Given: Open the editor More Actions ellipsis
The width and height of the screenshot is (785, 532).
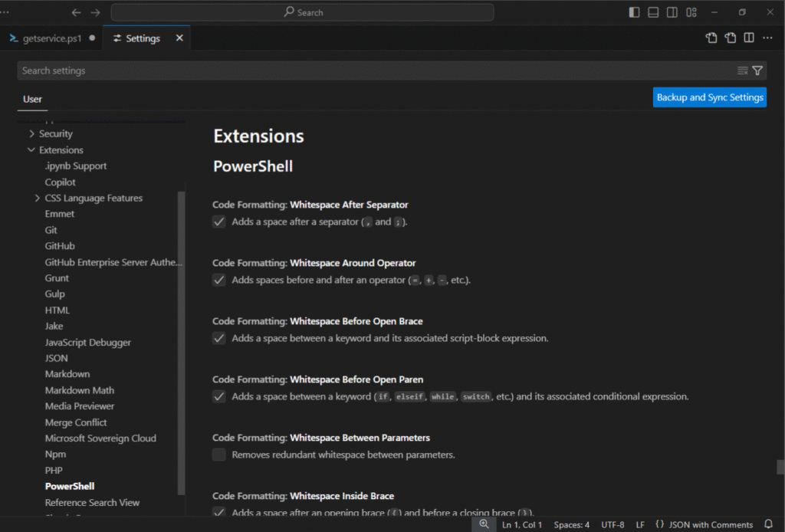Looking at the screenshot, I should [x=767, y=38].
